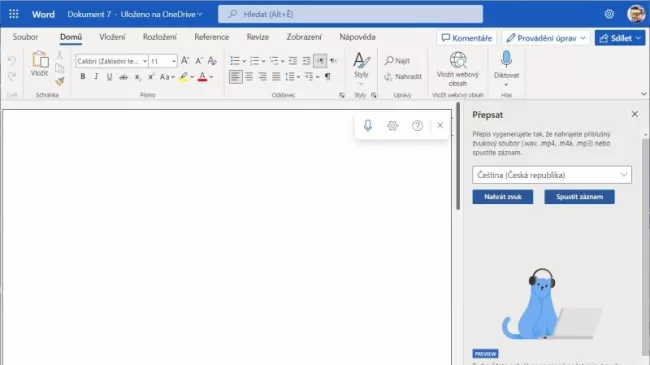This screenshot has height=365, width=650.
Task: Click the Redo arrow icon
Action: tap(12, 76)
